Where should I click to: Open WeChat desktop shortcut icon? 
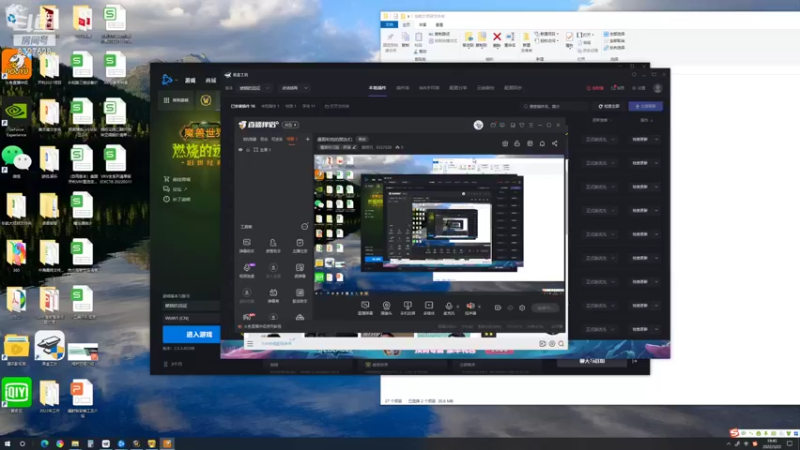[x=16, y=160]
